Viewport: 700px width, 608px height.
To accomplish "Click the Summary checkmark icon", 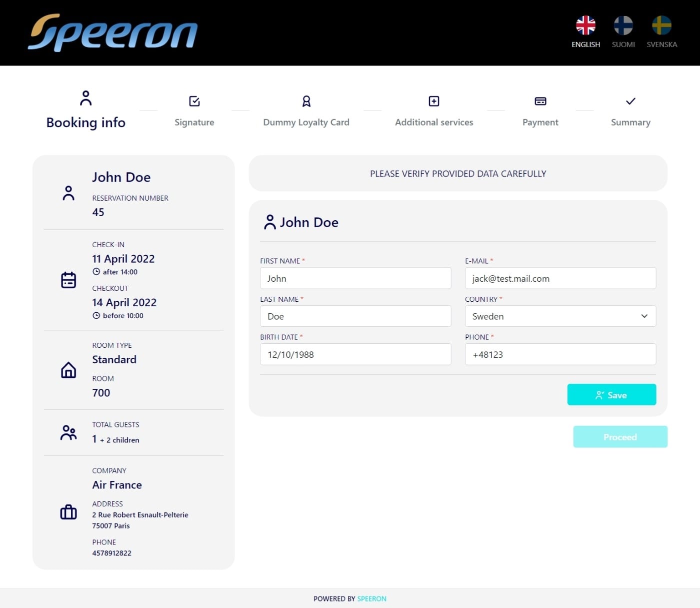I will click(630, 101).
